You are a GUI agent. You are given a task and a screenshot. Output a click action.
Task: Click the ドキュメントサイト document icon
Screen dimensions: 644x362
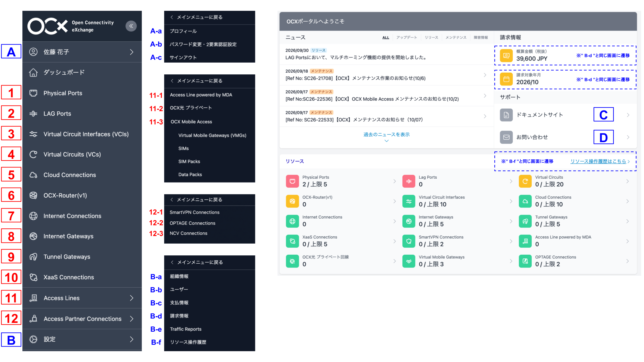[506, 115]
